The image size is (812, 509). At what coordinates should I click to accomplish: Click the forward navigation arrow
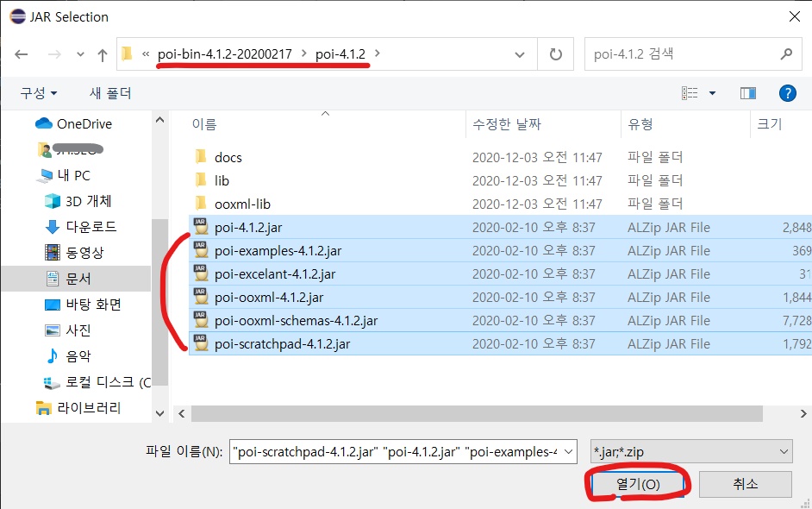pyautogui.click(x=54, y=53)
